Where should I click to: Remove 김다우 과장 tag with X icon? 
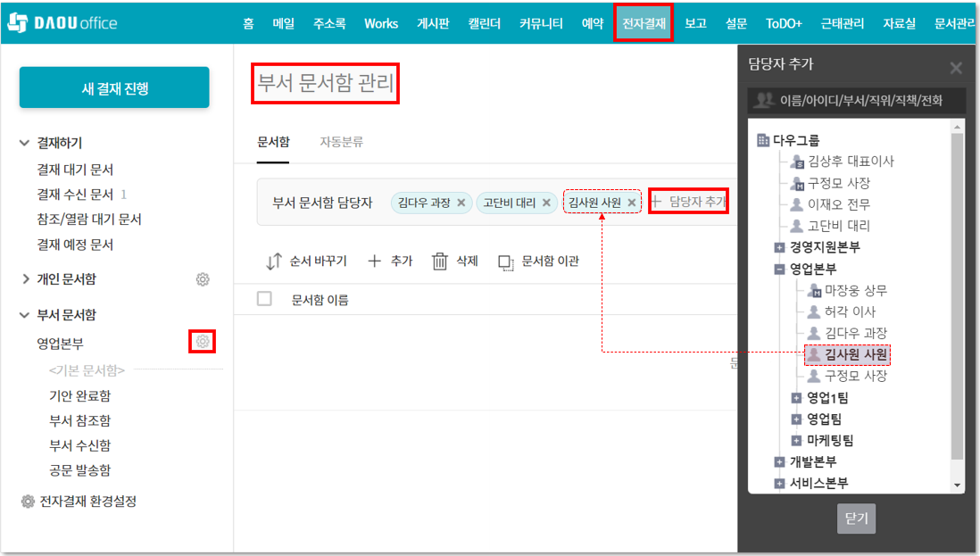coord(461,203)
